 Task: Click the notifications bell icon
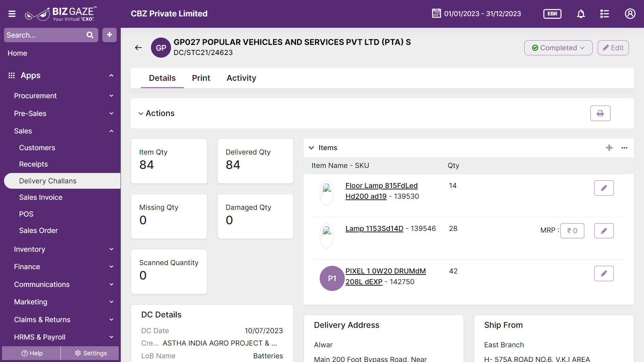(x=581, y=14)
